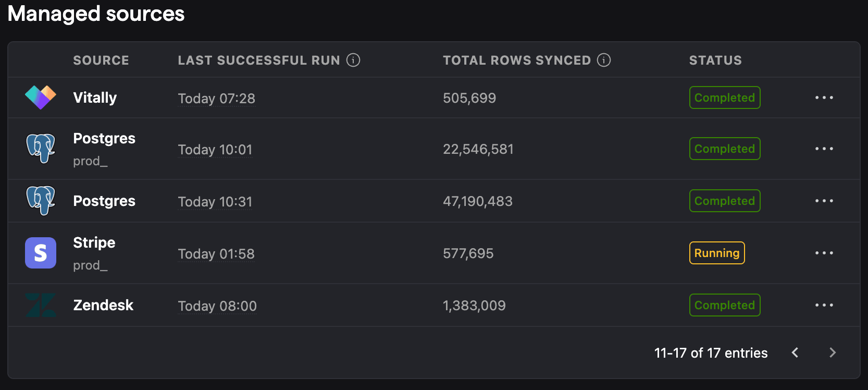The width and height of the screenshot is (868, 390).
Task: Click the prod_ prefix under Stripe
Action: click(90, 265)
